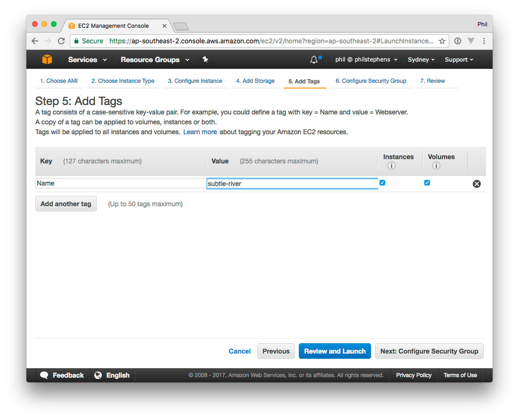519x420 pixels.
Task: Bookmark page with the star icon
Action: (x=442, y=41)
